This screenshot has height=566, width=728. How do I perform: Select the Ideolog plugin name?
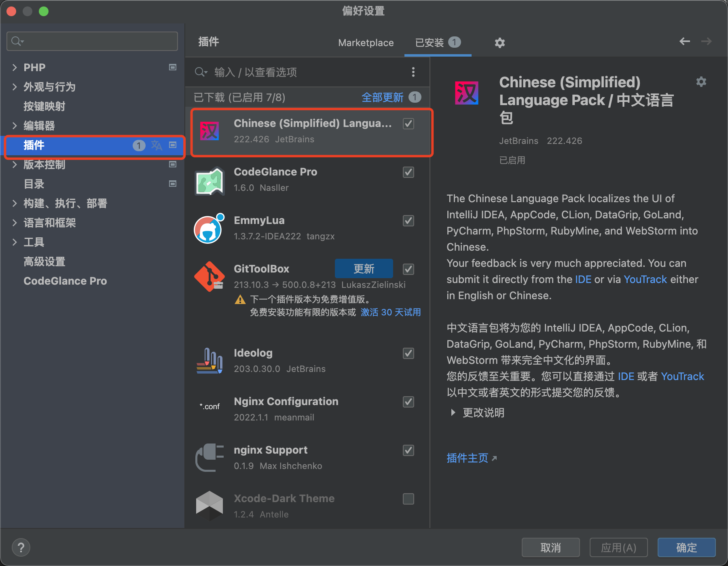253,353
